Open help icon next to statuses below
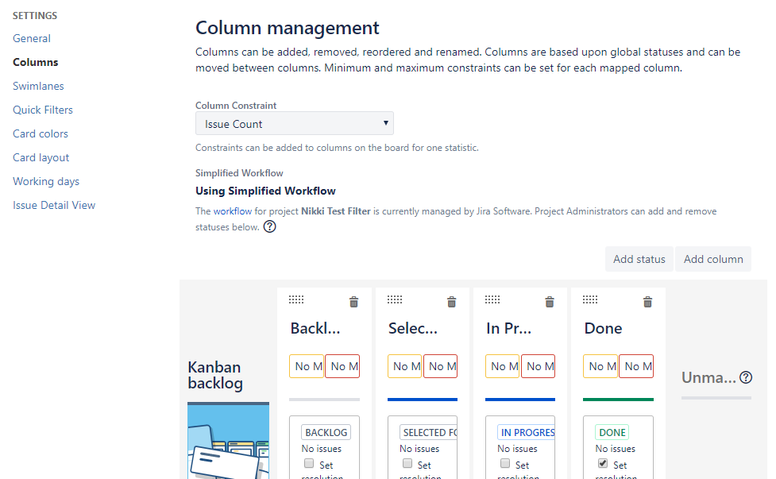Screen dimensions: 776x479 269,227
